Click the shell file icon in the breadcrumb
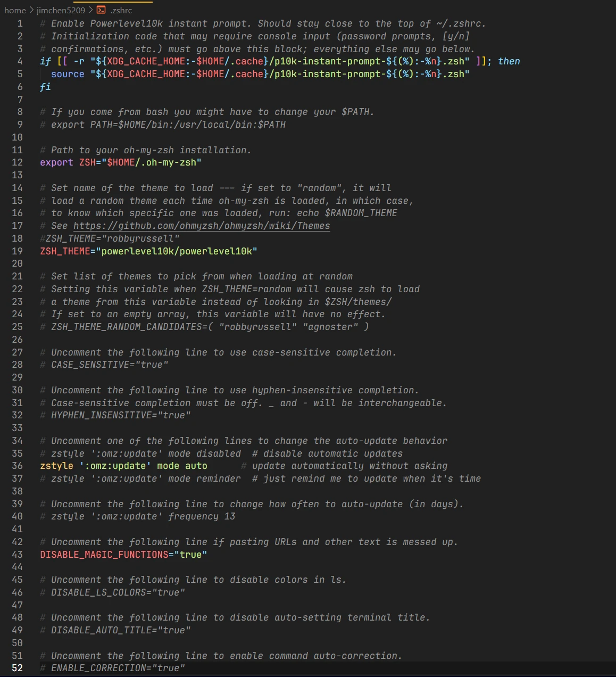 (101, 10)
